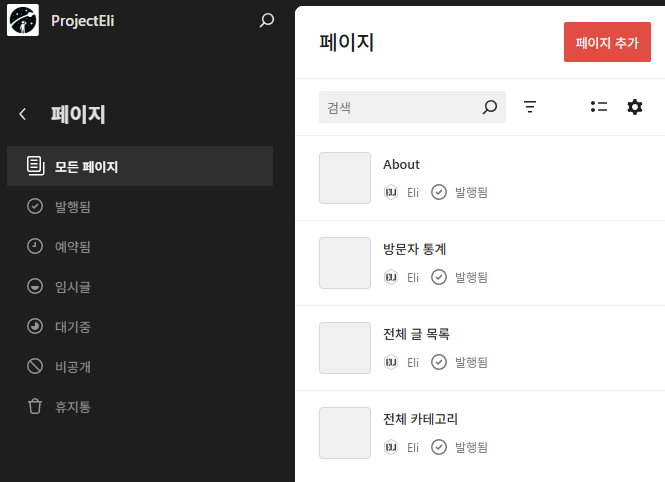Screen dimensions: 665x482
Task: Open the About page entry
Action: click(x=401, y=164)
